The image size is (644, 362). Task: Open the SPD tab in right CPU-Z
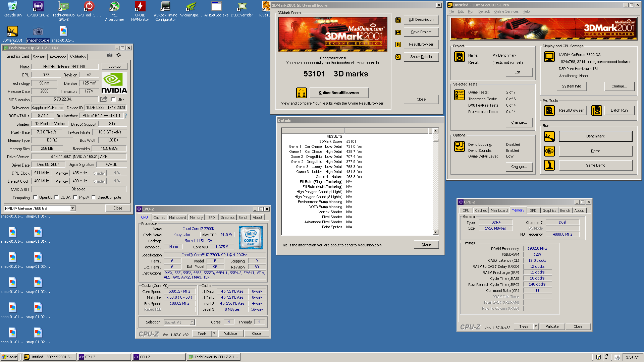533,210
